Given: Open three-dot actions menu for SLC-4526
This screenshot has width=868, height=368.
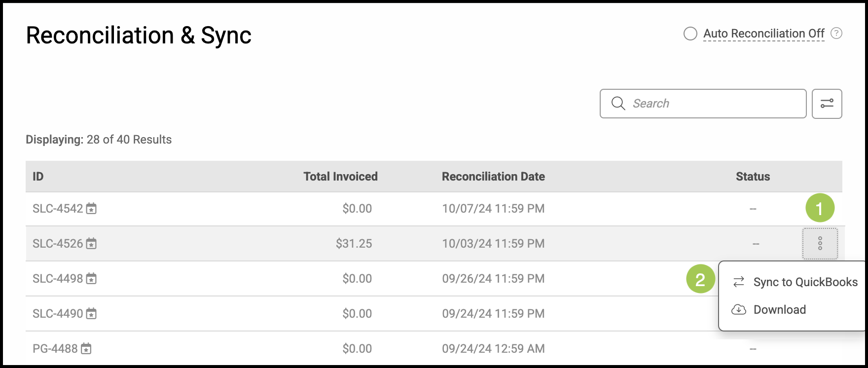Looking at the screenshot, I should (x=820, y=244).
